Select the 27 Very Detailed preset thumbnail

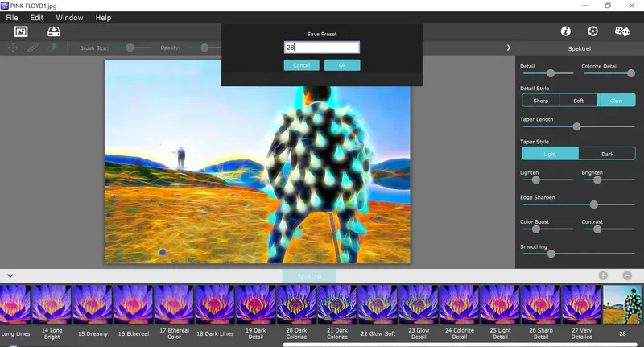click(x=581, y=304)
